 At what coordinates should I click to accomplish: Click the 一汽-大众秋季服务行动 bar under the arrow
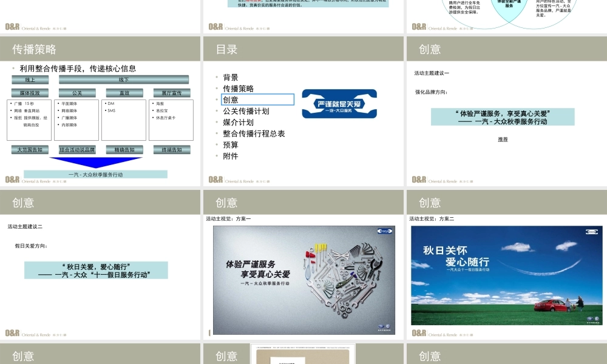96,175
